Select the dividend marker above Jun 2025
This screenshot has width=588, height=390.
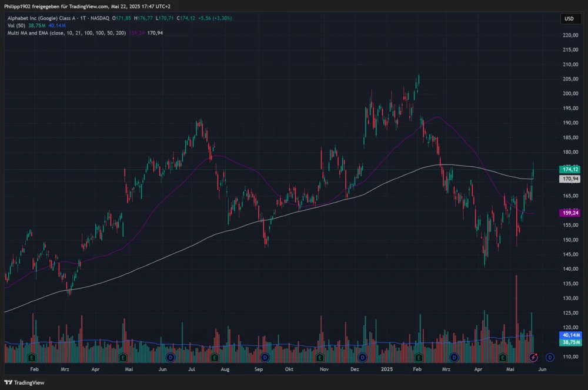pyautogui.click(x=549, y=357)
